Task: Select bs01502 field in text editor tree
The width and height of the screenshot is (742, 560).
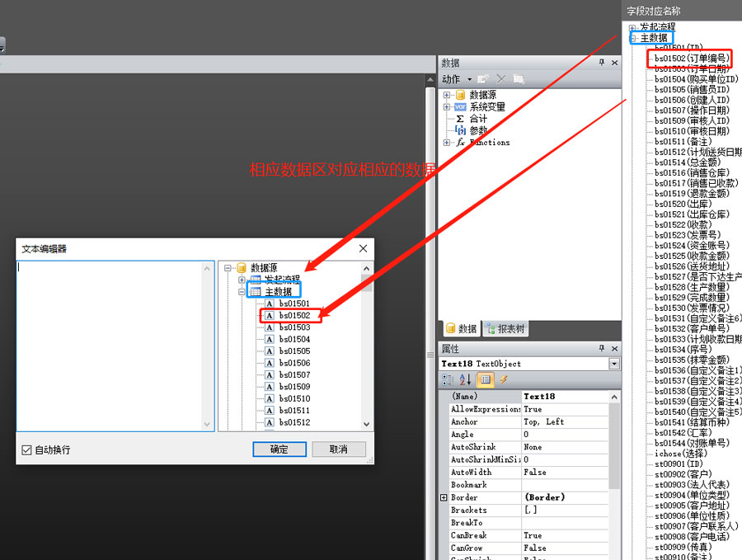Action: tap(294, 315)
